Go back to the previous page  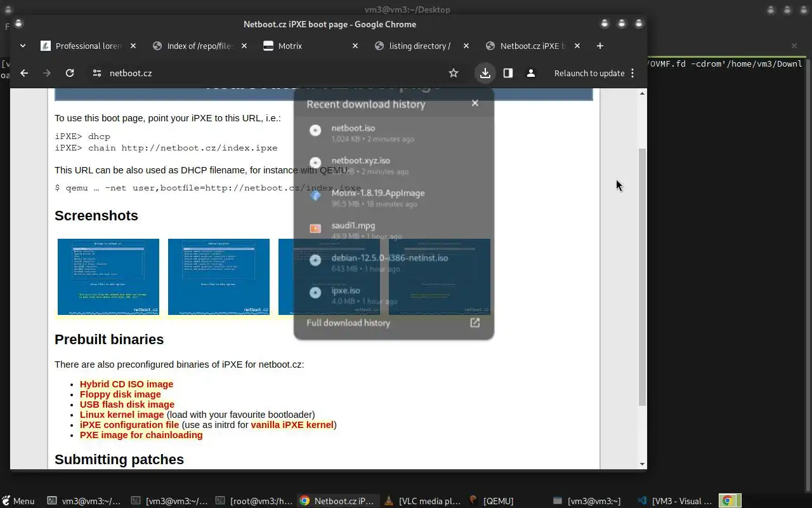24,73
